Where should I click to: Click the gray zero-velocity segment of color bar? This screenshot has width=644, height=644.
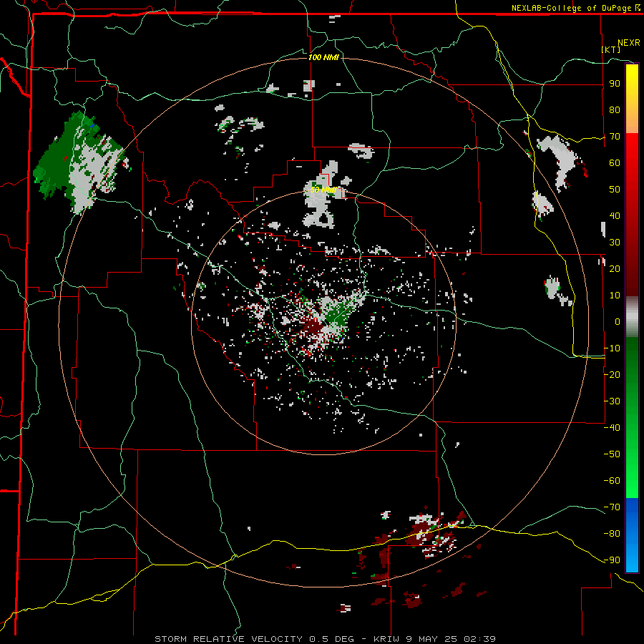coord(632,317)
